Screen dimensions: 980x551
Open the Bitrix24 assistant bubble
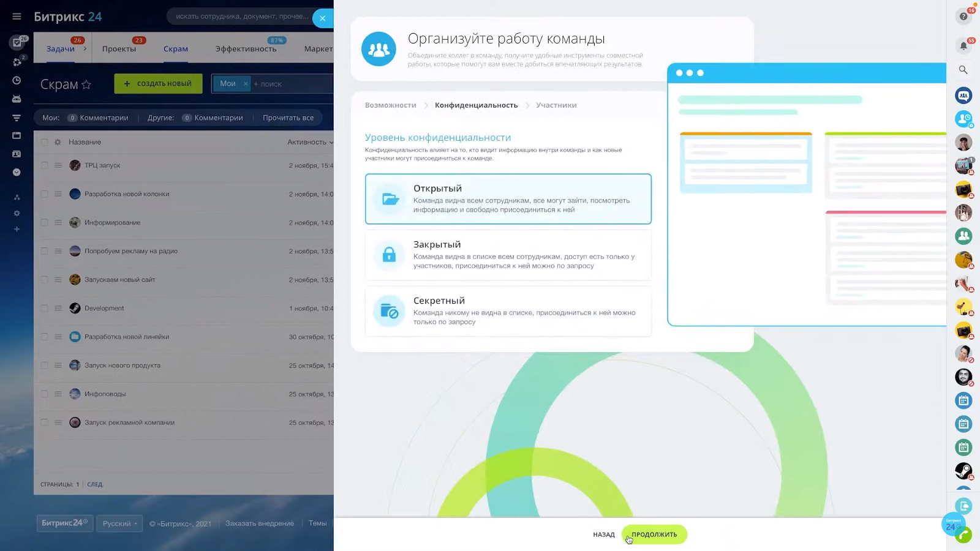[952, 524]
